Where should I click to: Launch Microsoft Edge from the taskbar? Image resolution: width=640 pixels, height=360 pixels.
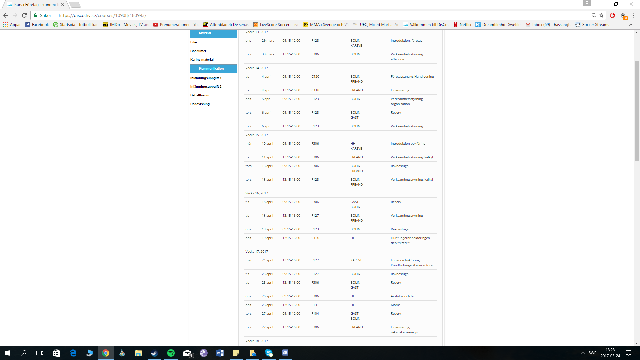tap(73, 353)
